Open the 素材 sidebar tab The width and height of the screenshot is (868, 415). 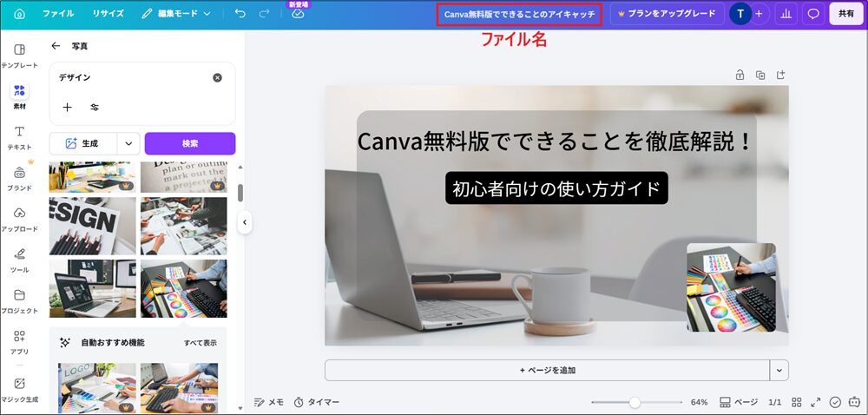point(19,96)
